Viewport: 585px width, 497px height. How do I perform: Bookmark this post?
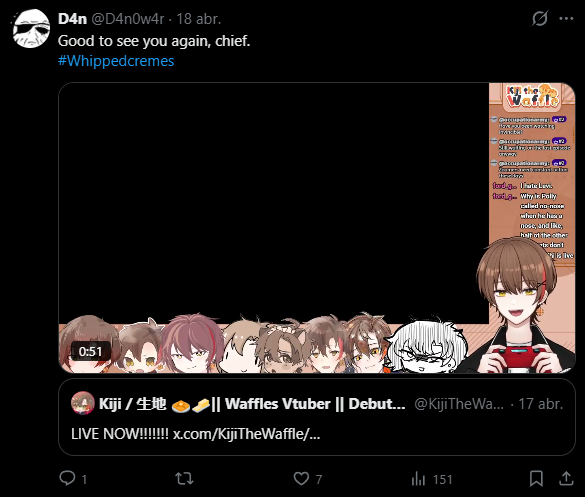point(536,478)
